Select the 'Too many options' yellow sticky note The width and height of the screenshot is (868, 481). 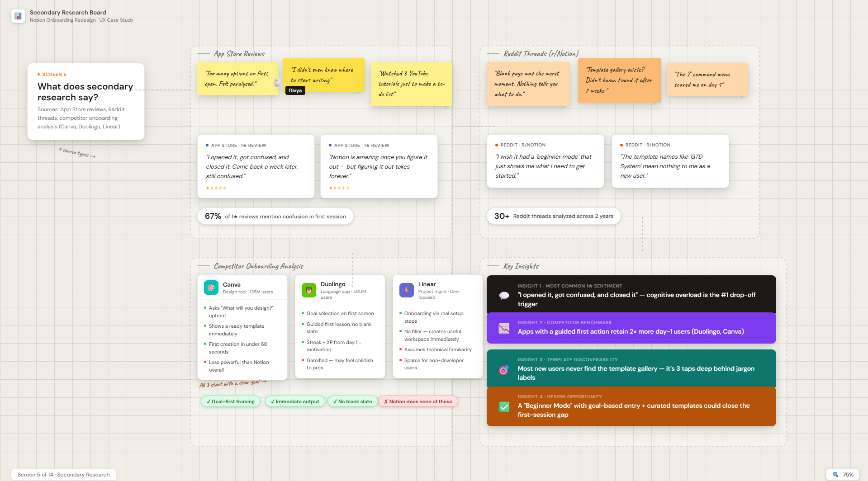click(238, 79)
